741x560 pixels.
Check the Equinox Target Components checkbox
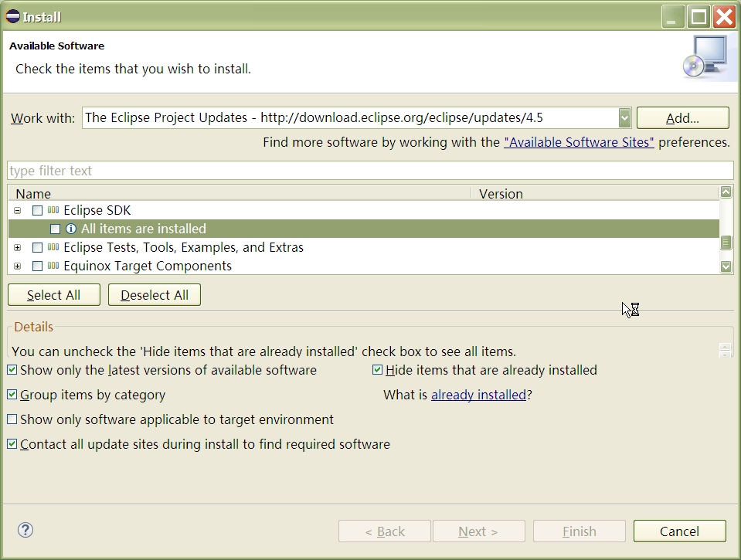[x=37, y=266]
